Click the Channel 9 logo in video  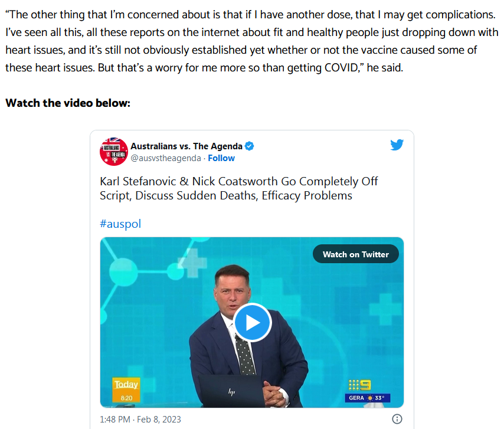[359, 385]
